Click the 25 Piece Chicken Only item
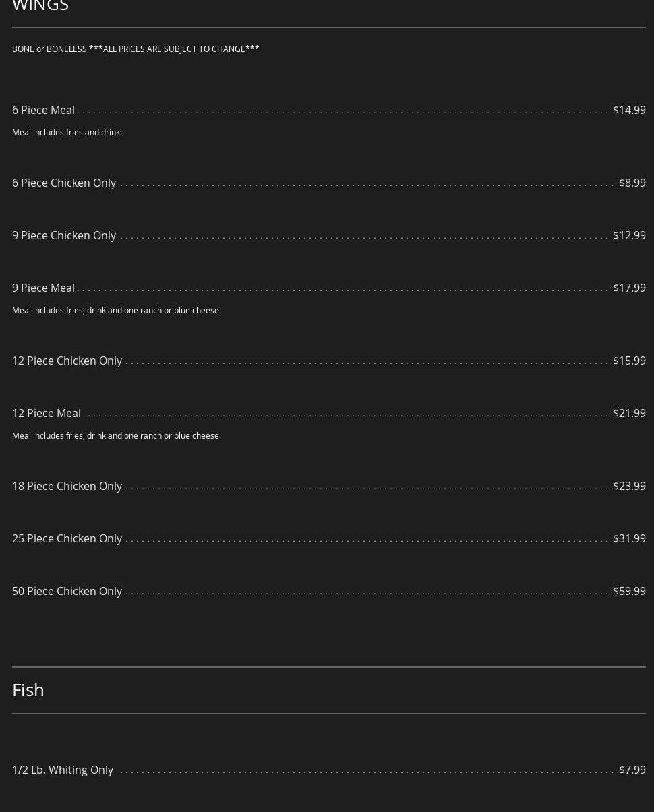 coord(67,538)
